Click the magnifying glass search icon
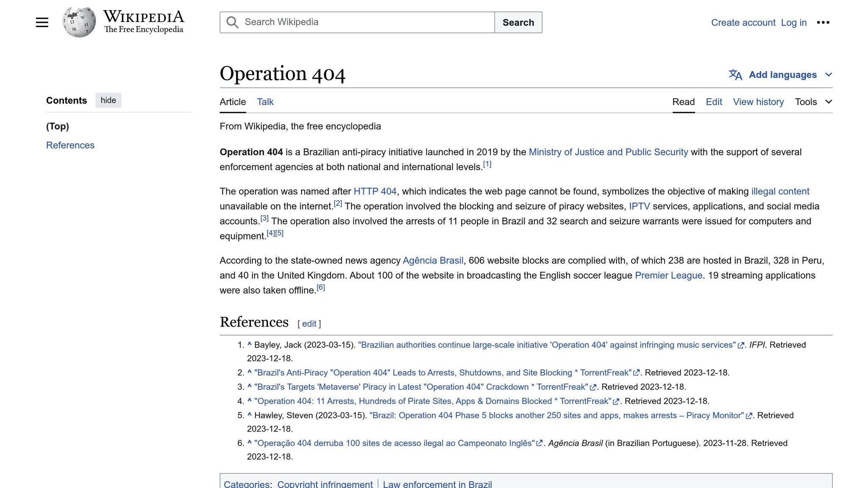The width and height of the screenshot is (868, 488). (232, 22)
